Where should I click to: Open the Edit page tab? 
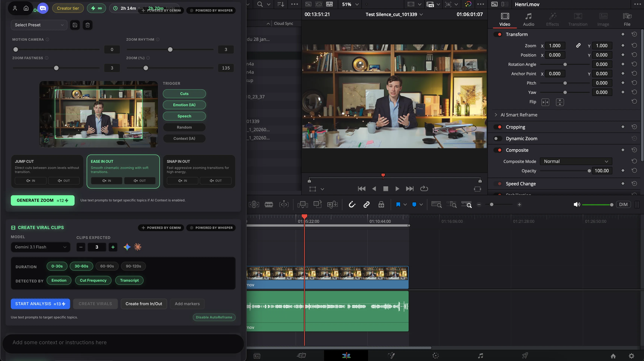(x=346, y=356)
